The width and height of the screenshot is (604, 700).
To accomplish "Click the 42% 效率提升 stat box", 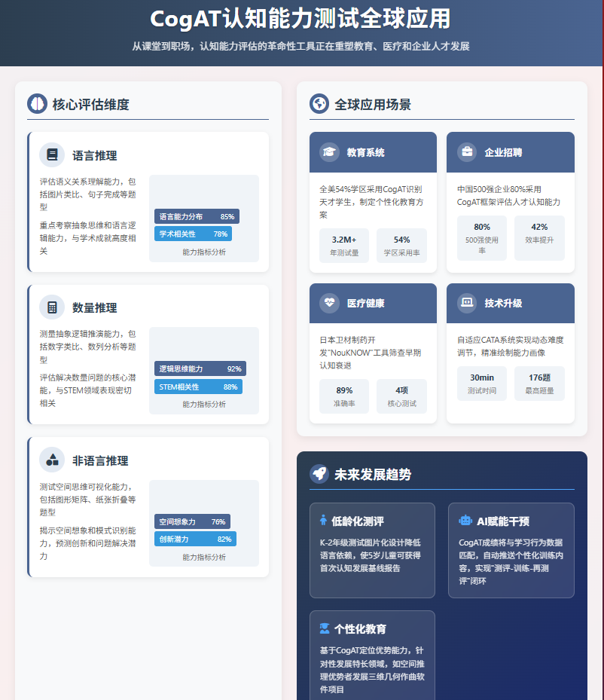I will [539, 238].
